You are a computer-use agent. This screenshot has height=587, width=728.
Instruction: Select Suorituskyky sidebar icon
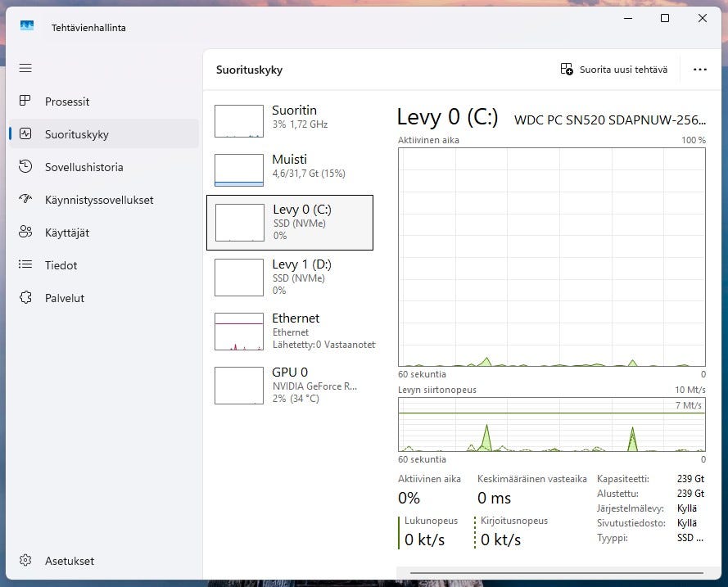tap(25, 133)
